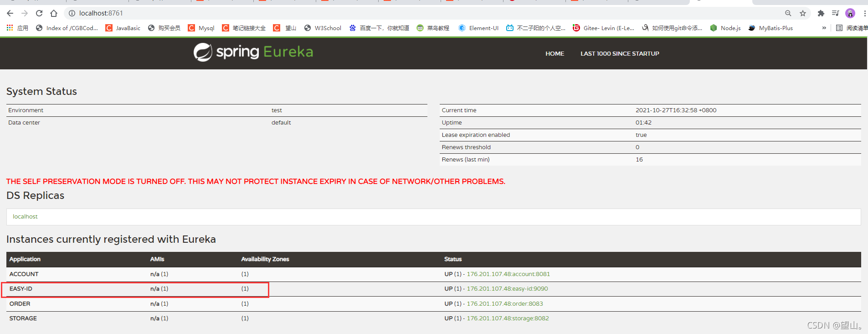Open the JavaBasic bookmark
This screenshot has height=334, width=868.
123,28
